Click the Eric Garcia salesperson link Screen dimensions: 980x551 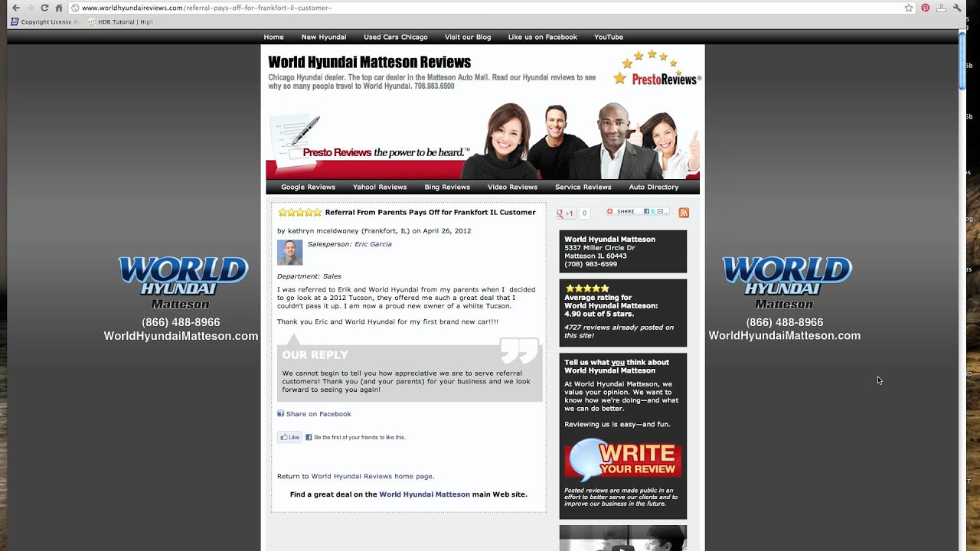(373, 244)
